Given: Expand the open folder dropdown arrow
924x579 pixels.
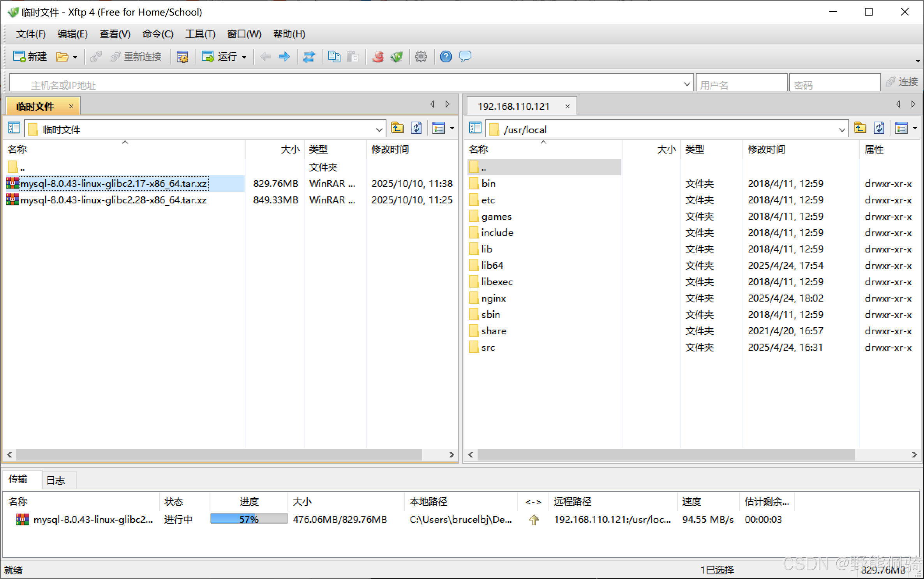Looking at the screenshot, I should click(75, 57).
